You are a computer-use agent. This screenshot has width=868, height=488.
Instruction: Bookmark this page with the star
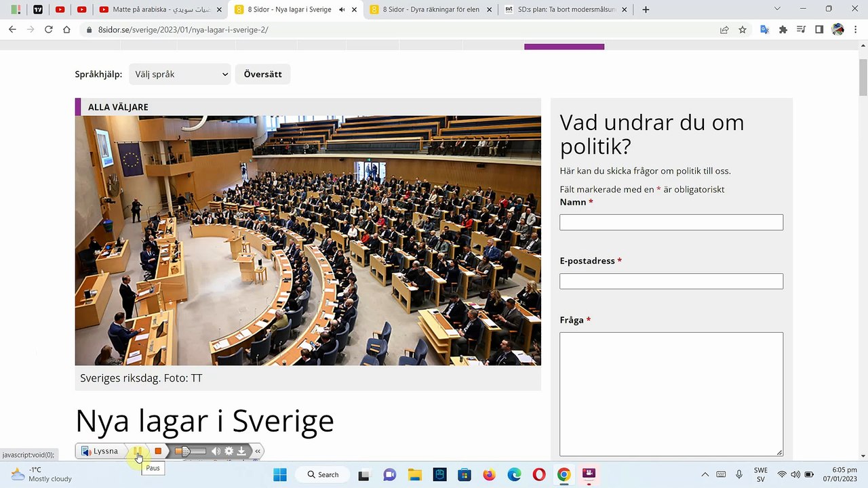click(743, 30)
